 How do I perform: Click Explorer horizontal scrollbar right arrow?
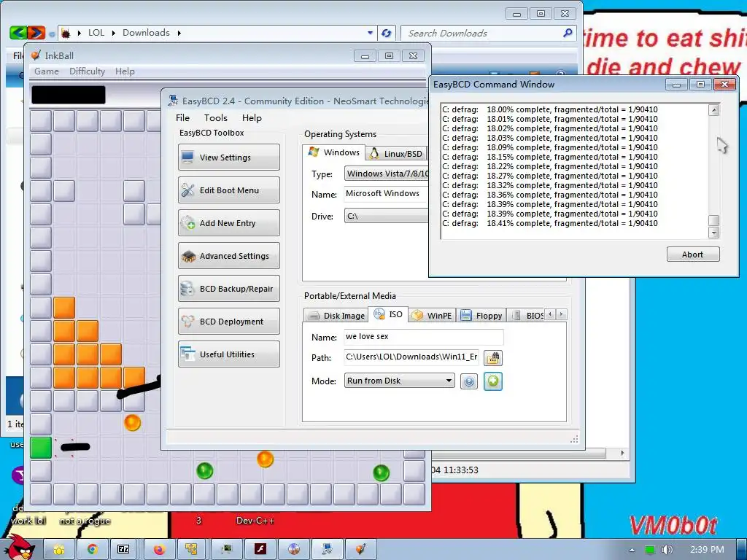click(622, 453)
